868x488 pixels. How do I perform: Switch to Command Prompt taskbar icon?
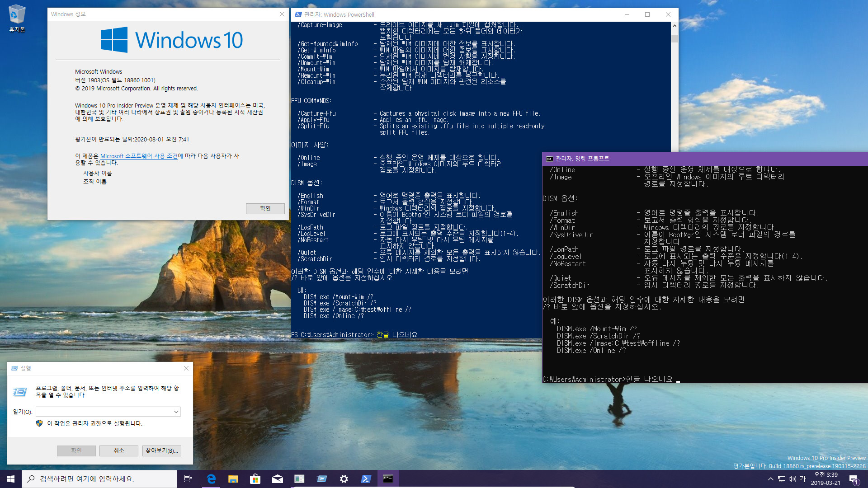point(388,479)
